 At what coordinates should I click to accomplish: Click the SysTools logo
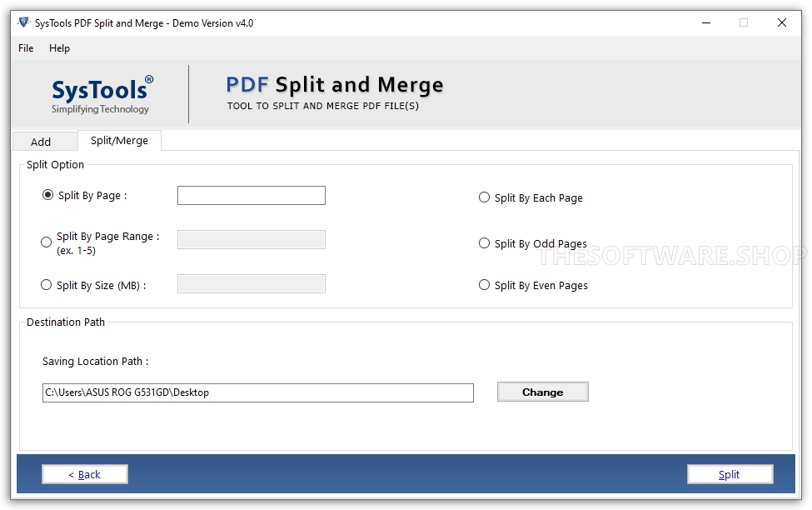coord(100,92)
